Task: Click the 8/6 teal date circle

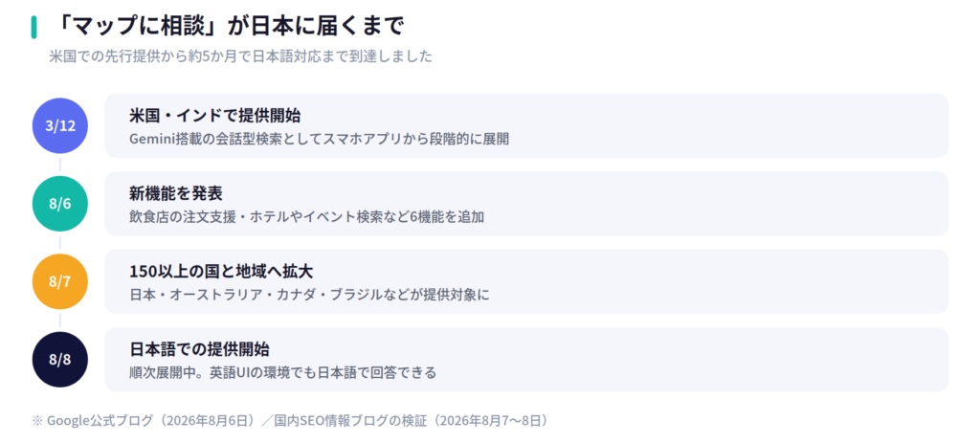Action: pyautogui.click(x=60, y=204)
